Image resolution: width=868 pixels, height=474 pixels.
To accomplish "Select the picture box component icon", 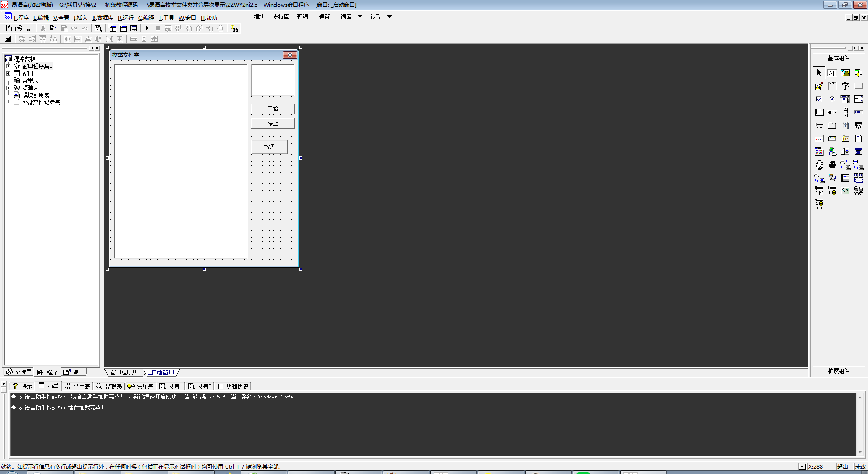I will (845, 73).
